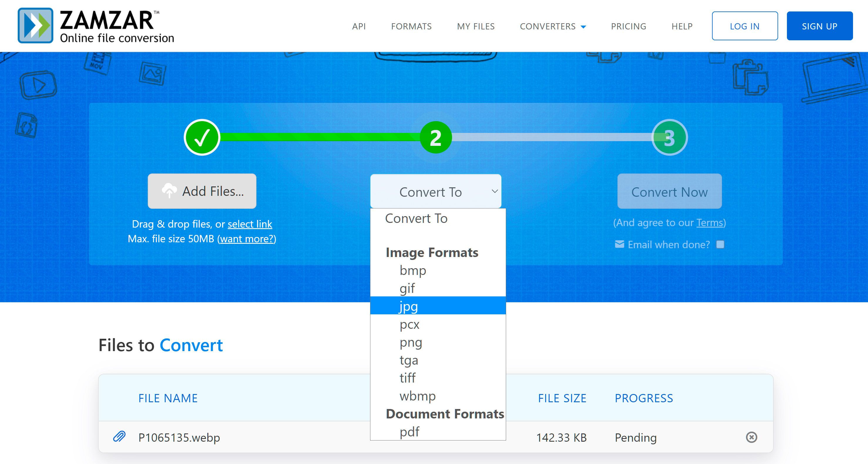Click the Convert Now button
868x464 pixels.
point(669,191)
